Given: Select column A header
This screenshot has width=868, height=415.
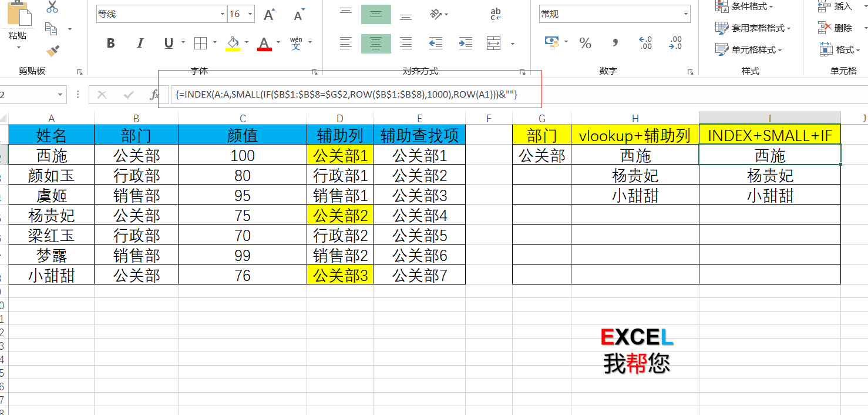Looking at the screenshot, I should click(51, 118).
